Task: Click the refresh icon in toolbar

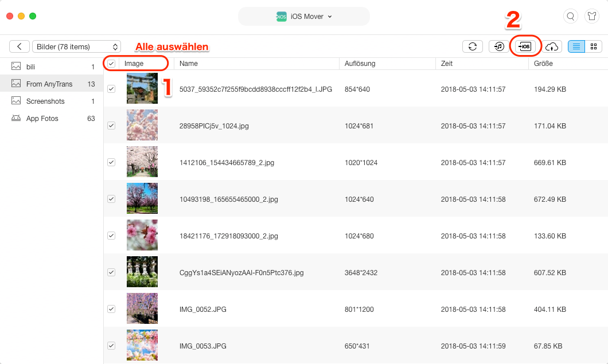Action: click(472, 46)
